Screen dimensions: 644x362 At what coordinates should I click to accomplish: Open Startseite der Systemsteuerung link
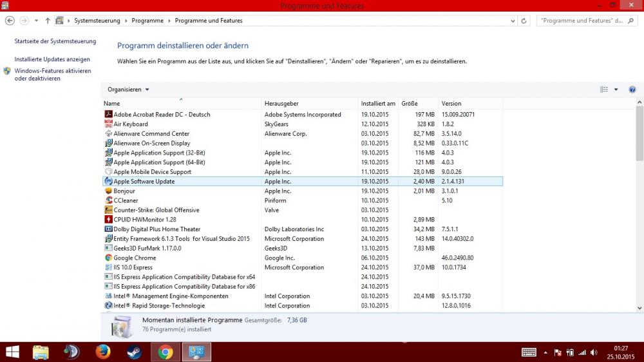[x=55, y=41]
